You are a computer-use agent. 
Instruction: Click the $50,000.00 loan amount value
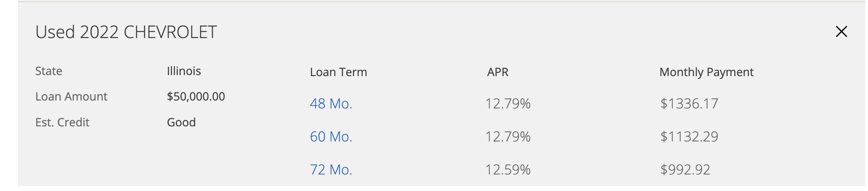pyautogui.click(x=196, y=96)
